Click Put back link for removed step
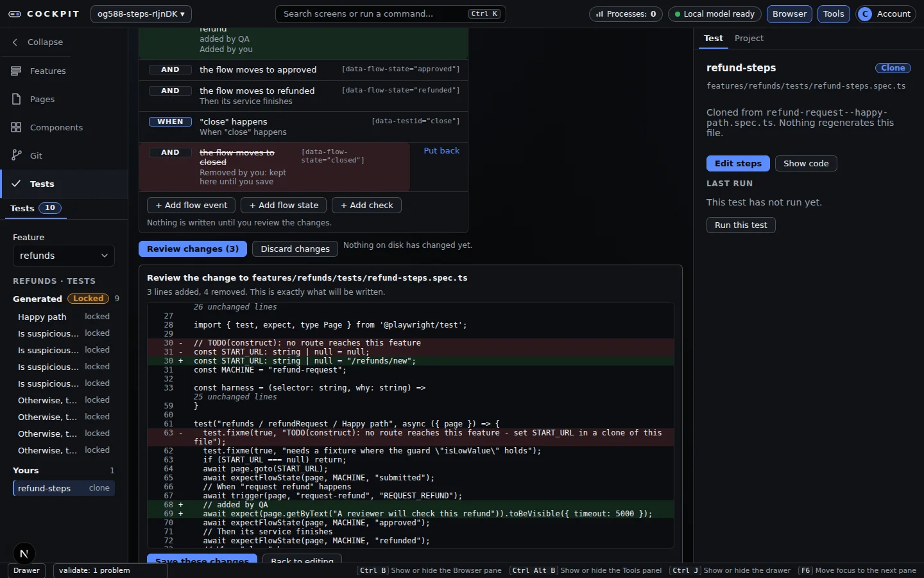924x578 pixels. 441,150
